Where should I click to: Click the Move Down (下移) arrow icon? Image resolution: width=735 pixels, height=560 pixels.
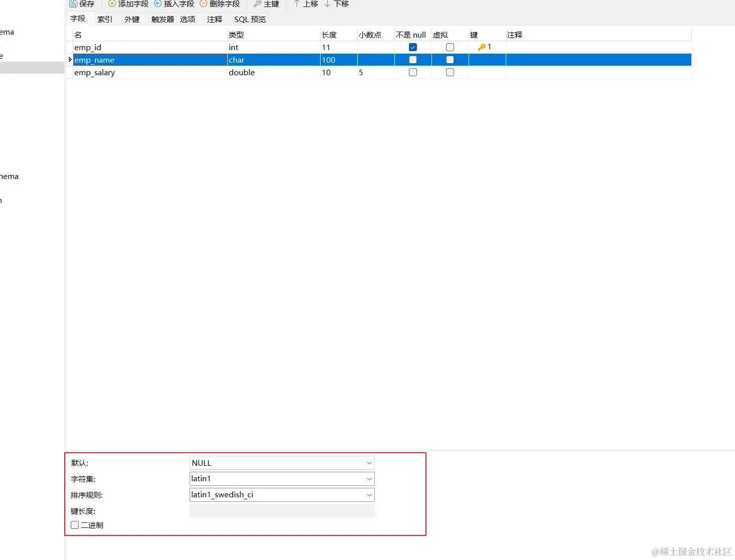[x=328, y=4]
